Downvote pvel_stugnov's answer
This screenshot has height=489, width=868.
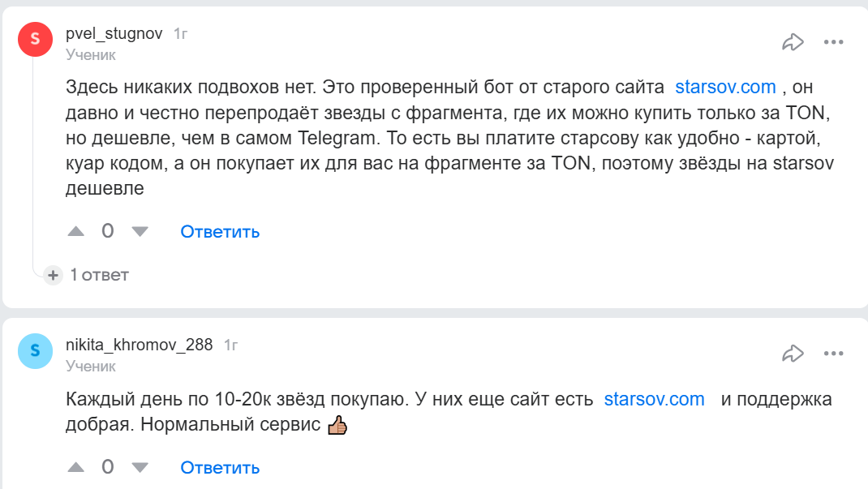(x=140, y=232)
